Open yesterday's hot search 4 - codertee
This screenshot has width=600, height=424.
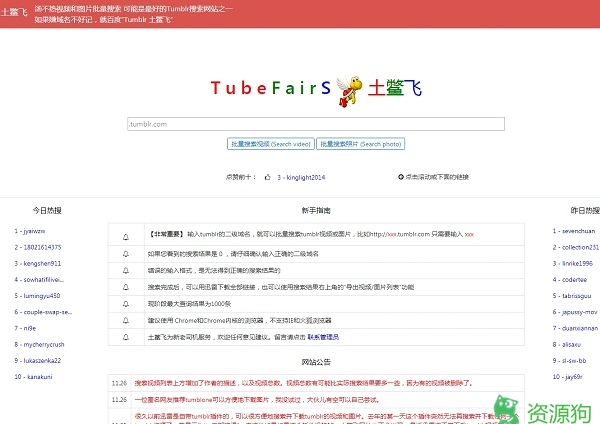pos(570,280)
